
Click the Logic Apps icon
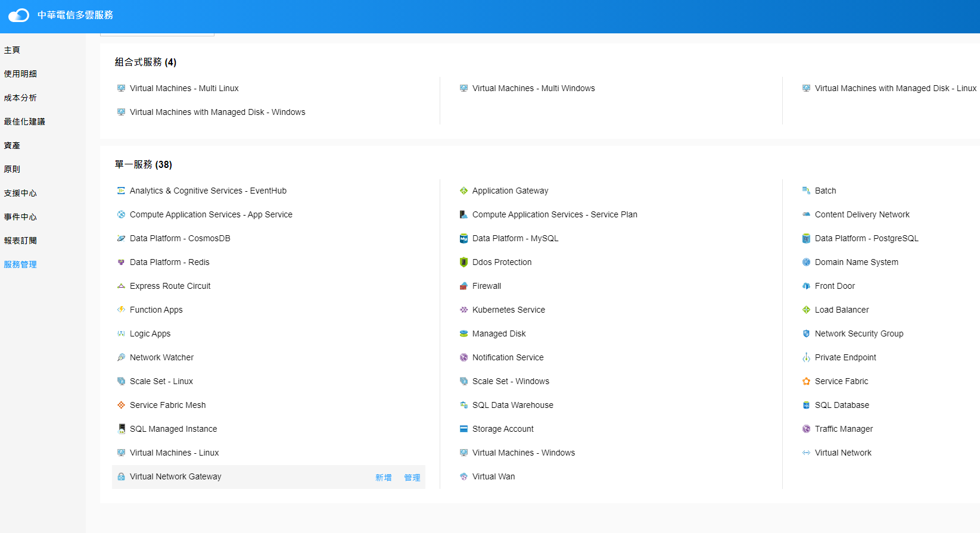[x=122, y=333]
